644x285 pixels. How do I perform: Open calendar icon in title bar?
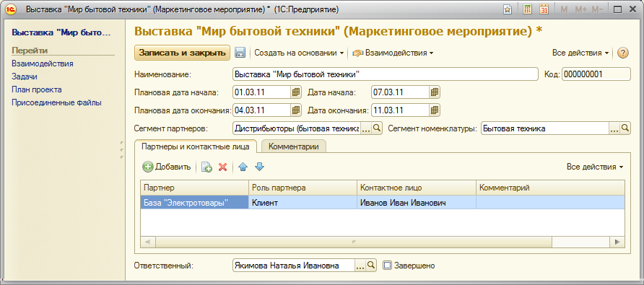click(544, 9)
